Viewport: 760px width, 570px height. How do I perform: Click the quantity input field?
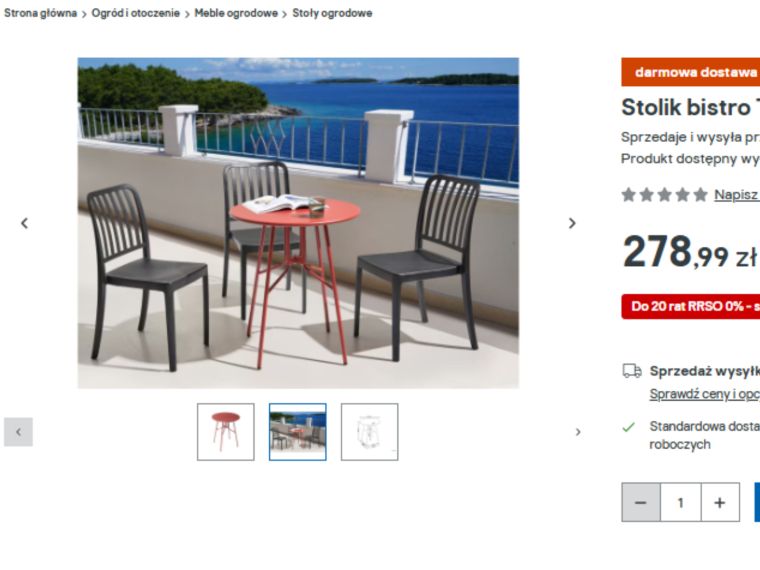[x=681, y=502]
